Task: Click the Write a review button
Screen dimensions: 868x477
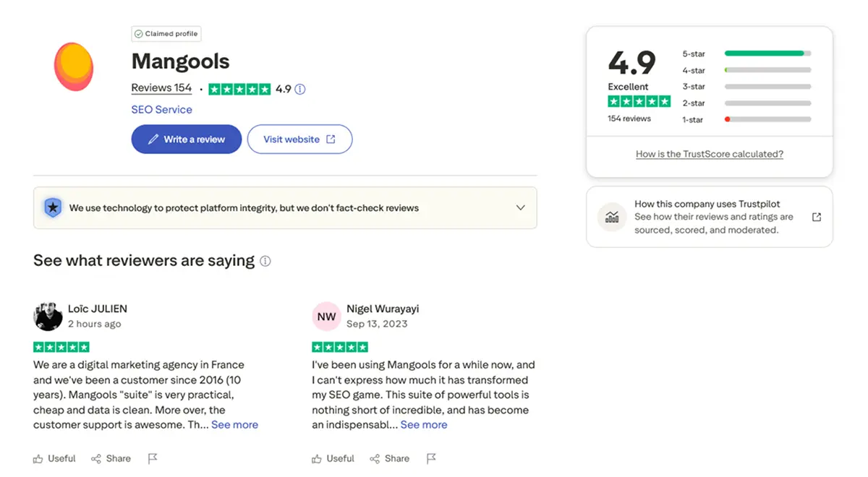Action: pos(186,139)
